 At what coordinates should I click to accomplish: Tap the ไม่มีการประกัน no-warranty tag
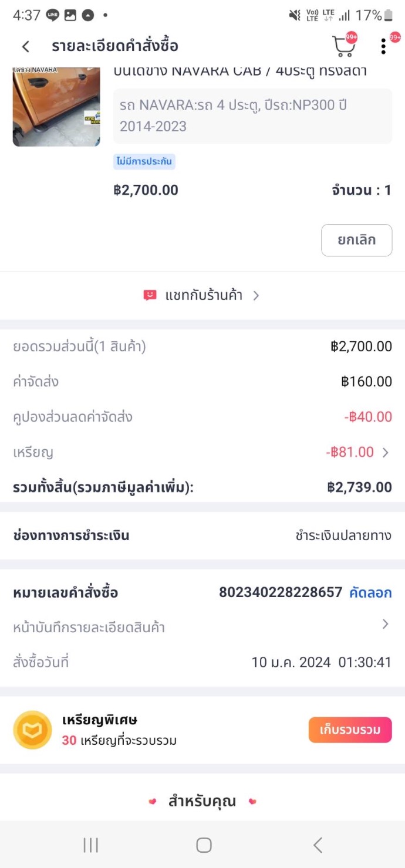click(144, 162)
